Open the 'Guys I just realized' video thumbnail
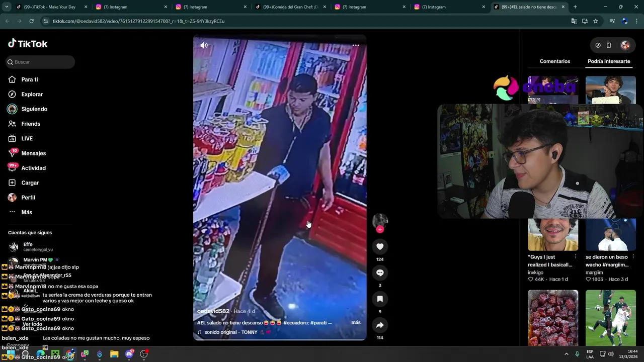The height and width of the screenshot is (362, 644). click(x=553, y=235)
